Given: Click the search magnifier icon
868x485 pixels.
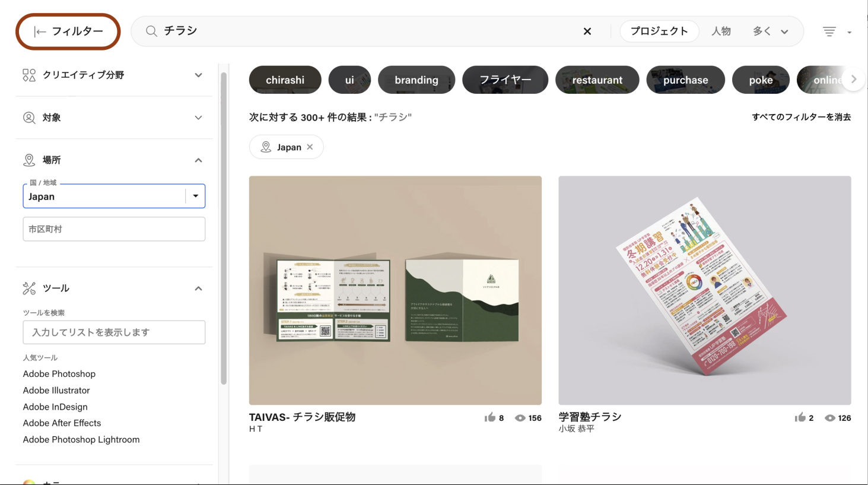Looking at the screenshot, I should [x=151, y=30].
